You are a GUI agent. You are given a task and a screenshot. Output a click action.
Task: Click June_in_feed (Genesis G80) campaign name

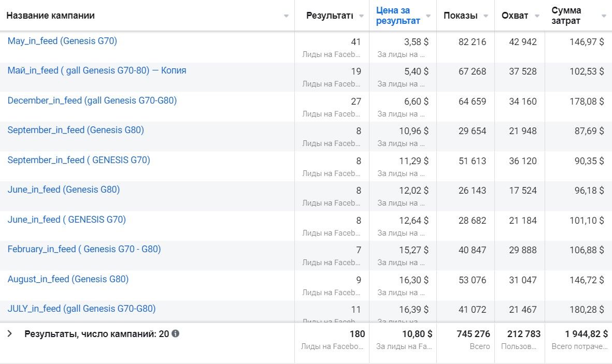point(63,190)
